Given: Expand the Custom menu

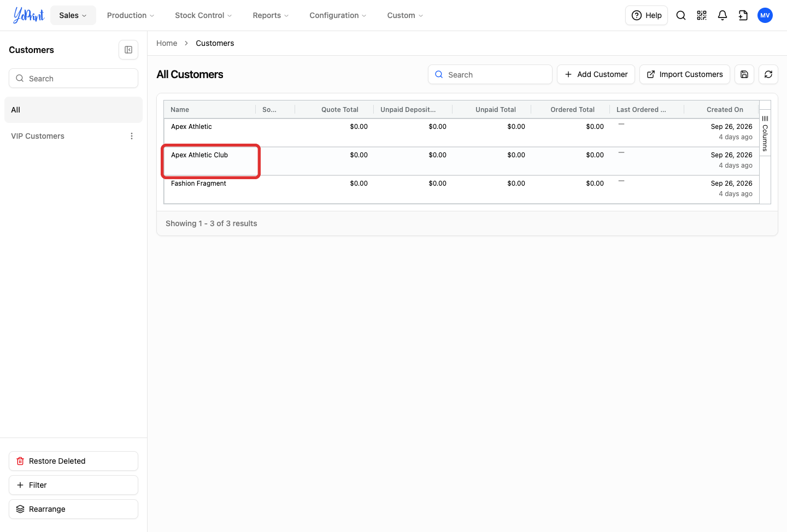Looking at the screenshot, I should pos(405,15).
